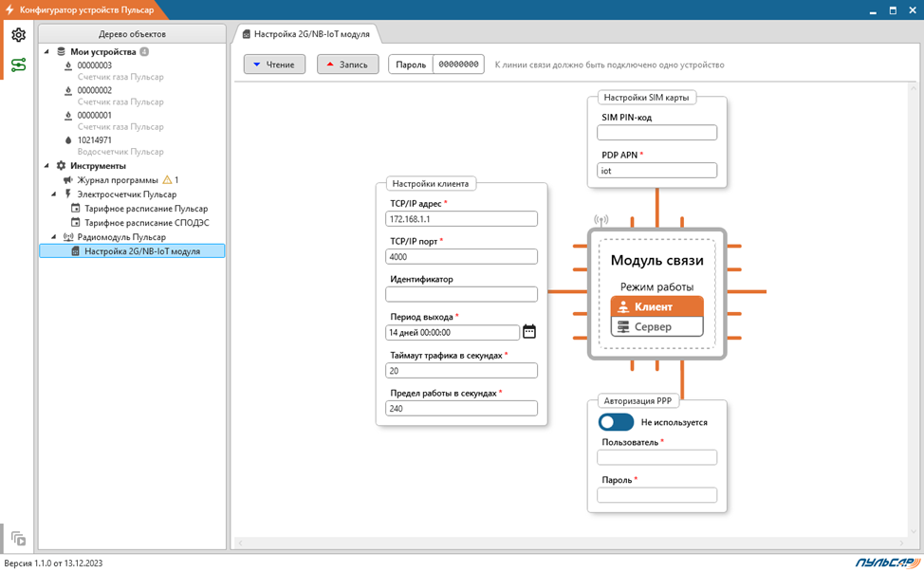The width and height of the screenshot is (924, 572).
Task: Click calendar icon of Тарифное расписание Пульсар
Action: coord(76,208)
